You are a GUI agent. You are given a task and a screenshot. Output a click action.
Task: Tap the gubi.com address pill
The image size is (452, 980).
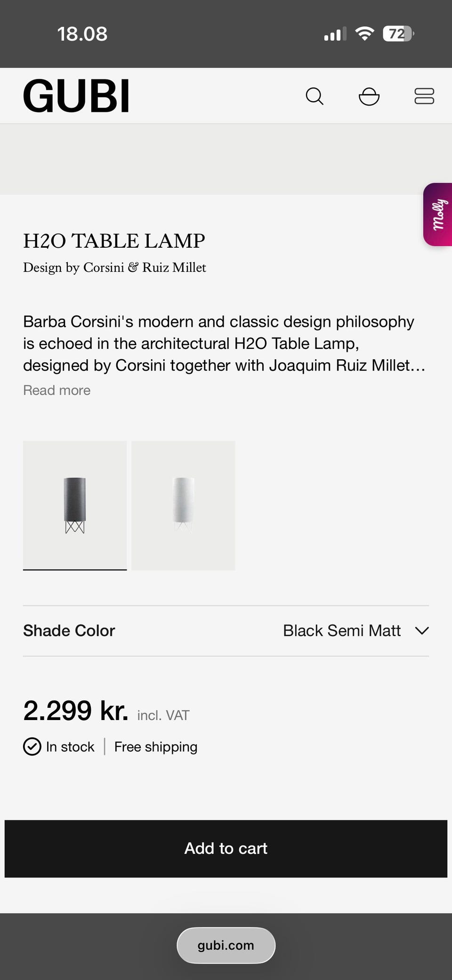tap(226, 945)
